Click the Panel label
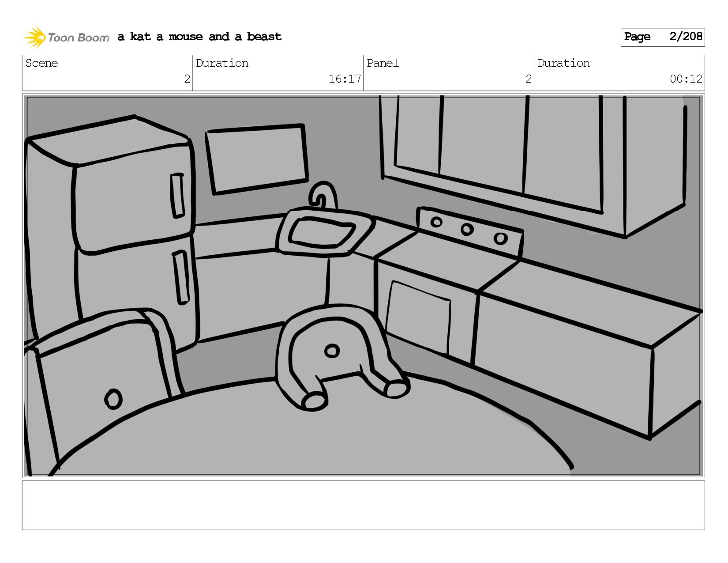The width and height of the screenshot is (728, 563). tap(383, 63)
